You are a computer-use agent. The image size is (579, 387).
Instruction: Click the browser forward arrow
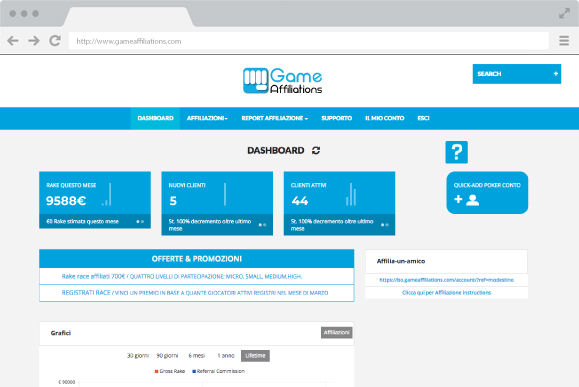[34, 41]
